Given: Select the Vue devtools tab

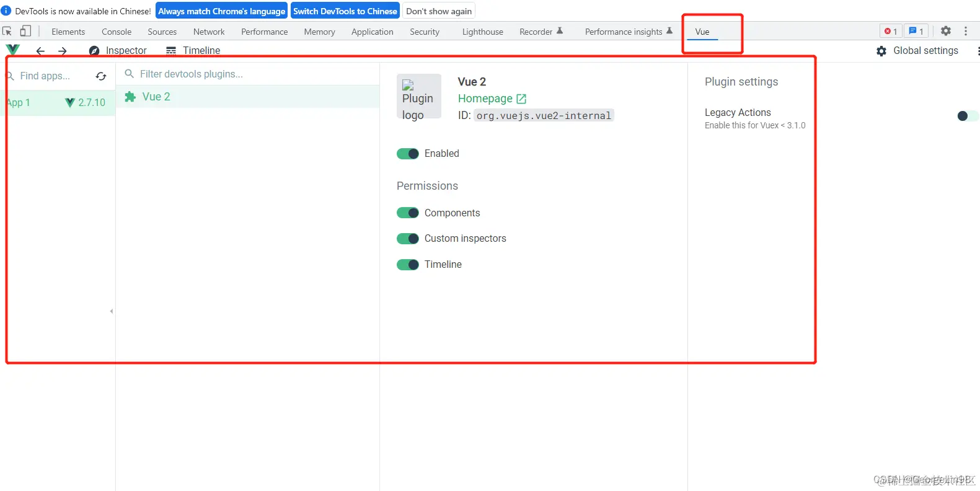Looking at the screenshot, I should 702,32.
